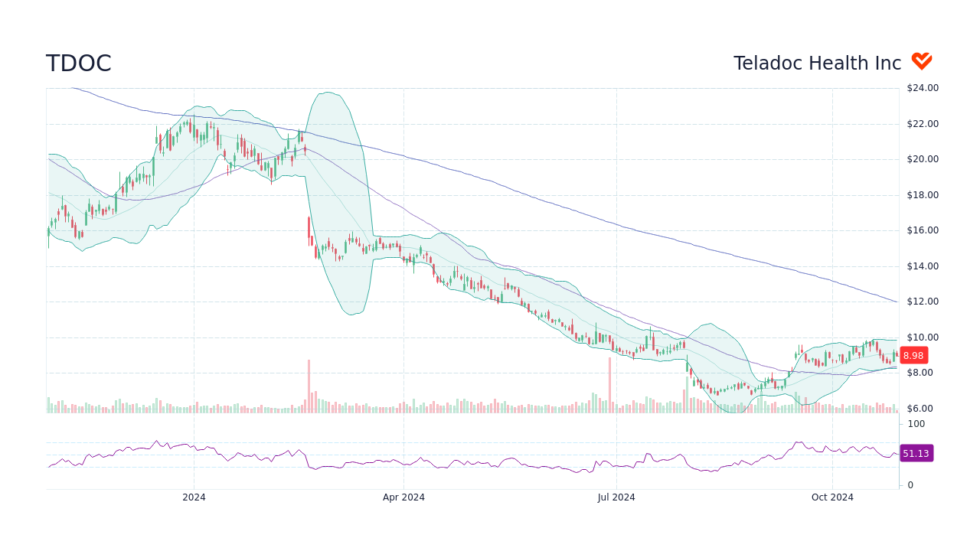
Task: Click the $12.00 price axis label
Action: (923, 302)
